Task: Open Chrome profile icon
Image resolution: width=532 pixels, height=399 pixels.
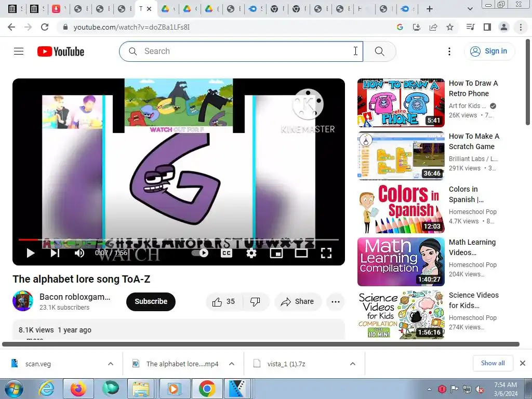Action: (x=504, y=27)
